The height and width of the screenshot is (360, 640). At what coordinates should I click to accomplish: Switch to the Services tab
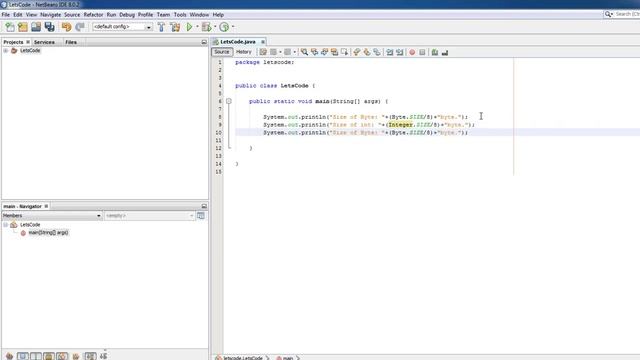click(44, 42)
